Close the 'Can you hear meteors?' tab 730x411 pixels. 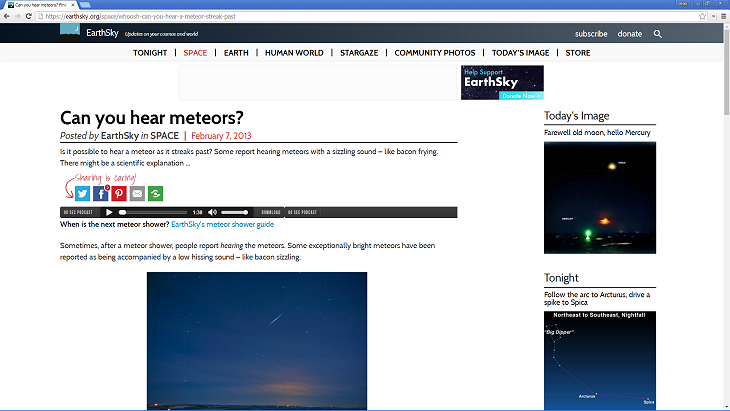coord(73,5)
